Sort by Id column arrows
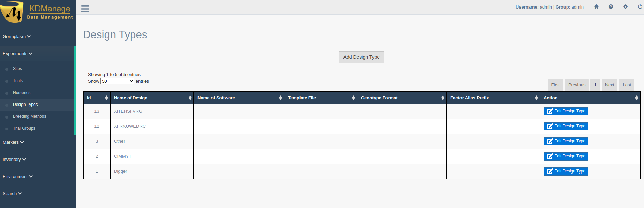 pos(106,98)
